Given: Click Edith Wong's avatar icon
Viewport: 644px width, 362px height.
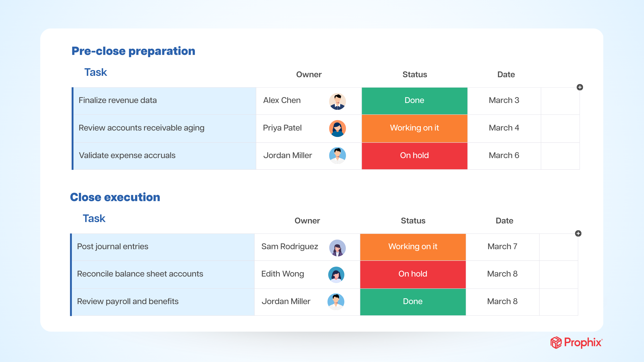Looking at the screenshot, I should pos(336,274).
